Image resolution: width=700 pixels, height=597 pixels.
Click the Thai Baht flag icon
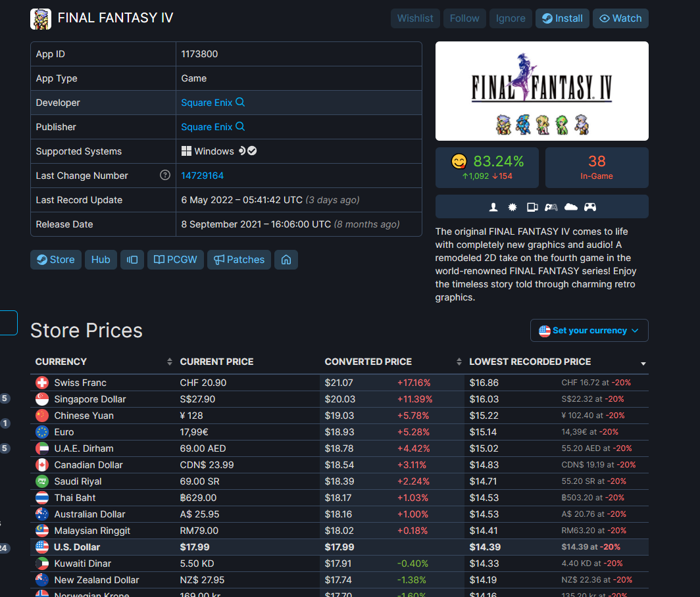coord(42,498)
